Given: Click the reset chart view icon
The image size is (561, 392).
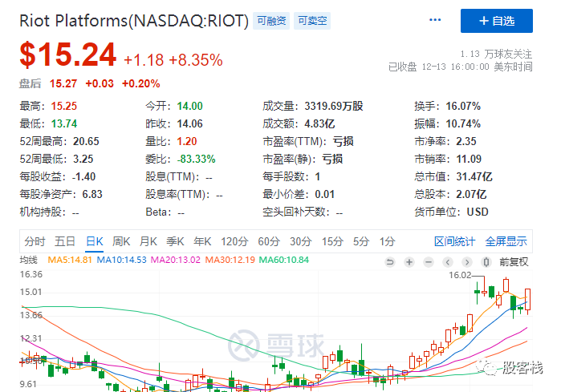Looking at the screenshot, I should pos(390,262).
